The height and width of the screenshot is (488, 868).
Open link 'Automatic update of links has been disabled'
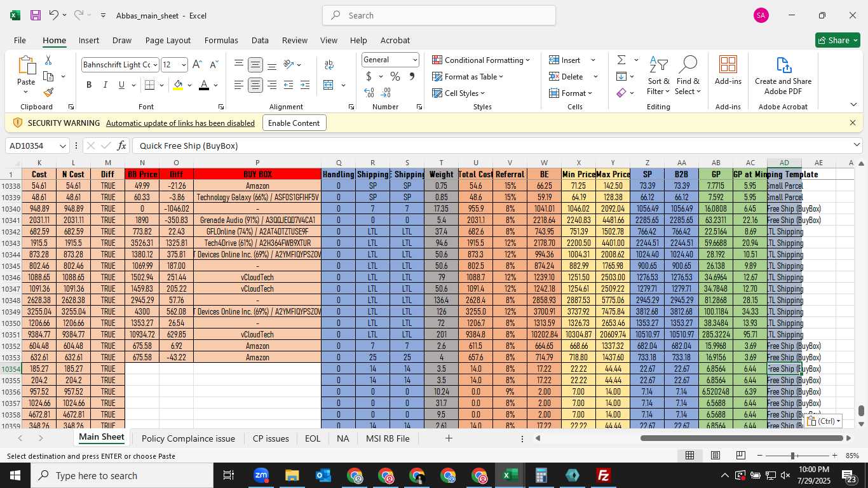[x=180, y=123]
